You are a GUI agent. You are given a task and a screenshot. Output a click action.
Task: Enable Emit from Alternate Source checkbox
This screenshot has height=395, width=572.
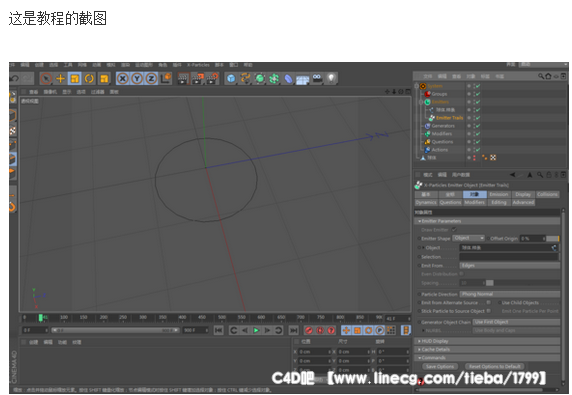click(488, 302)
